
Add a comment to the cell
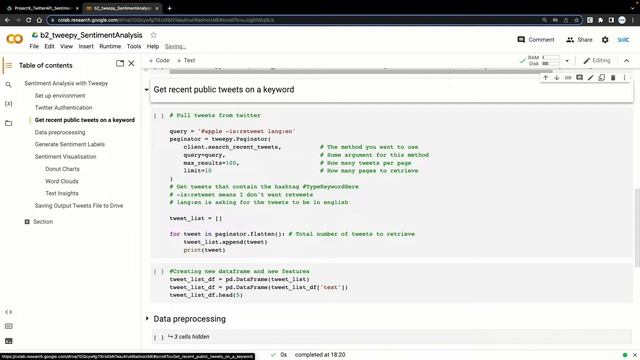click(579, 78)
